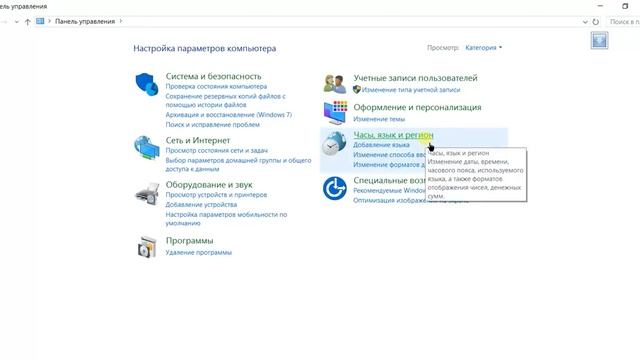Screen dimensions: 640x360
Task: Open Добавление языка link
Action: [381, 145]
